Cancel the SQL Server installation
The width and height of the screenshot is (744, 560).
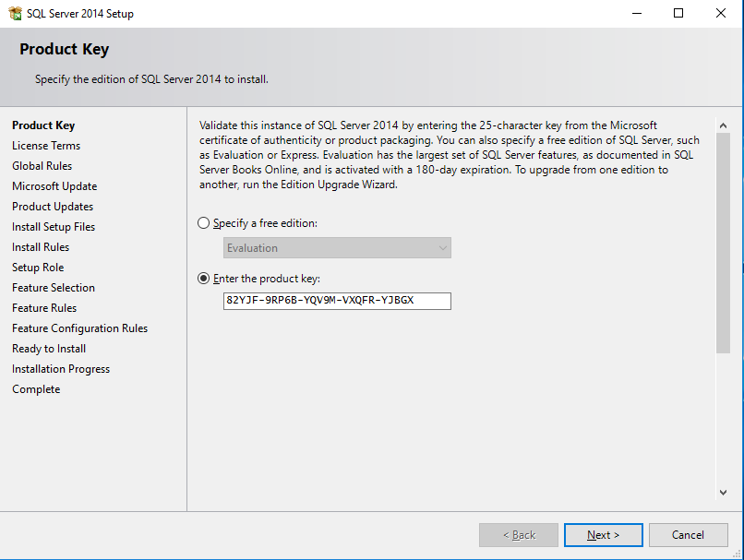click(x=688, y=534)
